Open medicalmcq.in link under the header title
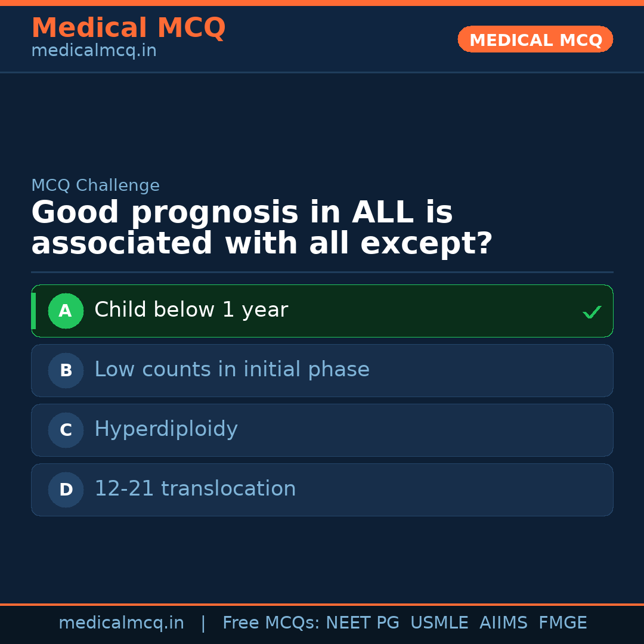The image size is (644, 644). pos(94,51)
